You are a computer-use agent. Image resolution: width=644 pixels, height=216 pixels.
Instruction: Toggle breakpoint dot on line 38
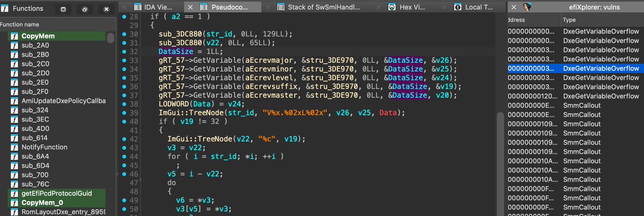point(124,104)
